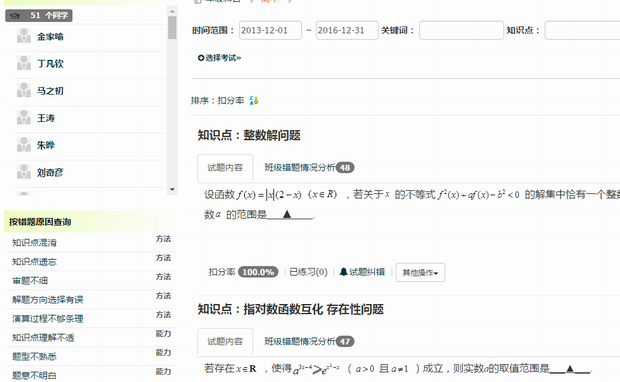Open 试题内容 tab of 指对数函数互化 question
Image resolution: width=620 pixels, height=382 pixels.
225,341
